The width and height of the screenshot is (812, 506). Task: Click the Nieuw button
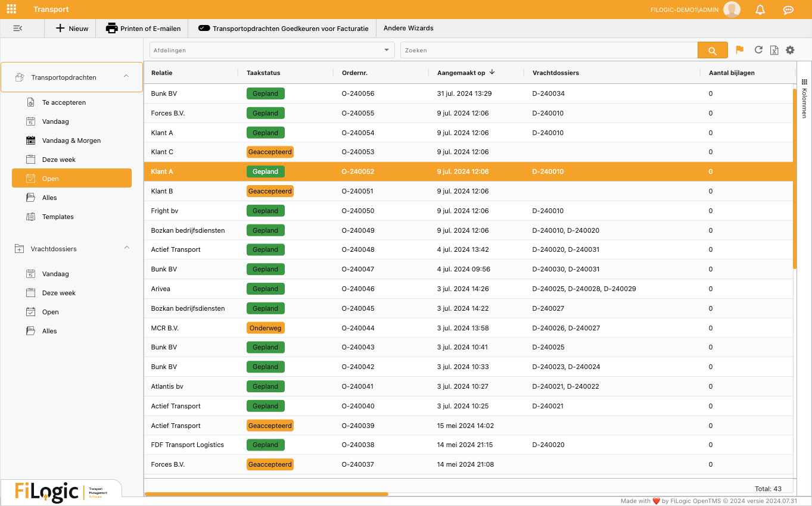[x=71, y=28]
